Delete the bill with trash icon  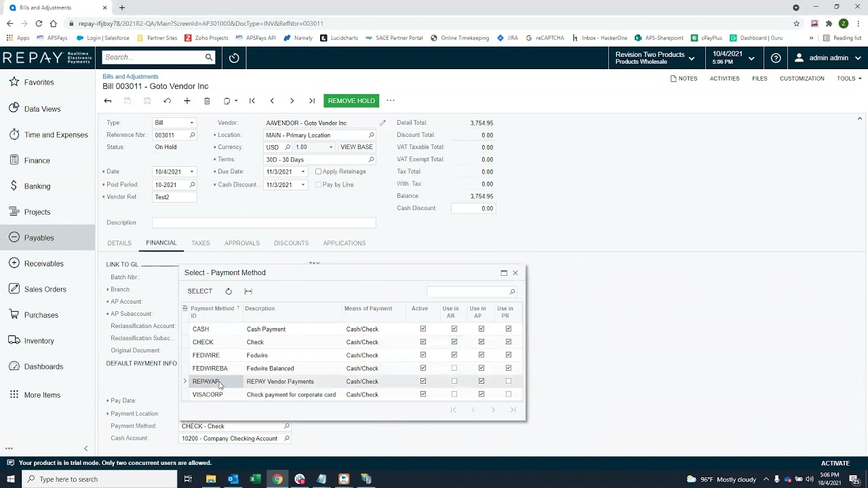click(207, 101)
